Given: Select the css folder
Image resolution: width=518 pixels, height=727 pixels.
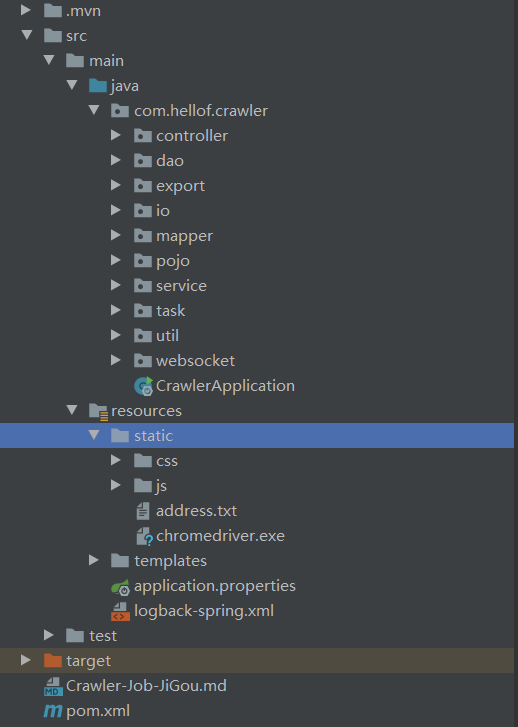Looking at the screenshot, I should (x=156, y=461).
